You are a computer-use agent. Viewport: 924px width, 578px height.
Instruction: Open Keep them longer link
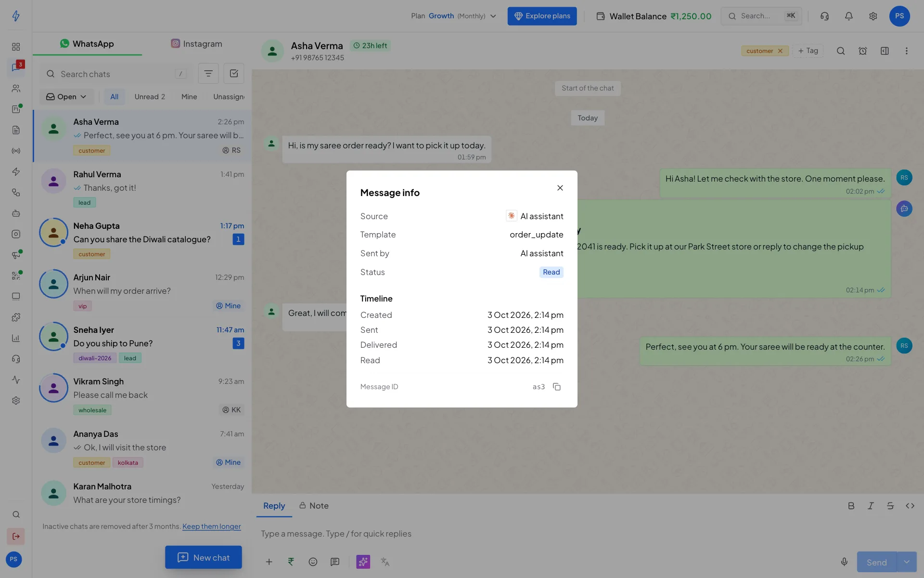212,526
